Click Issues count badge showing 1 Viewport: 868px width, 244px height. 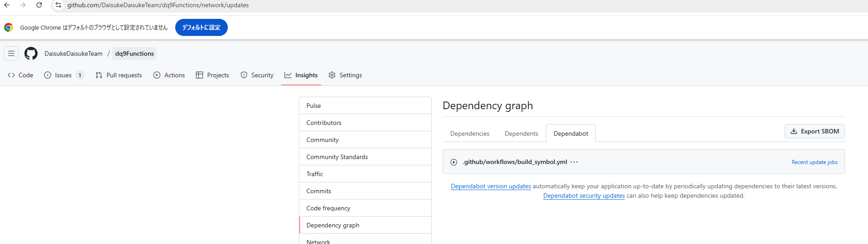pyautogui.click(x=80, y=75)
